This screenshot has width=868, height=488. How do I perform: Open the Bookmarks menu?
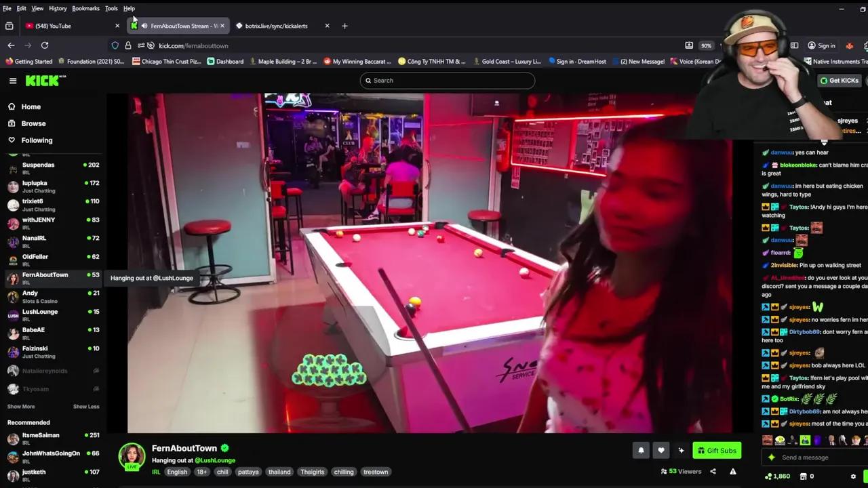tap(85, 8)
